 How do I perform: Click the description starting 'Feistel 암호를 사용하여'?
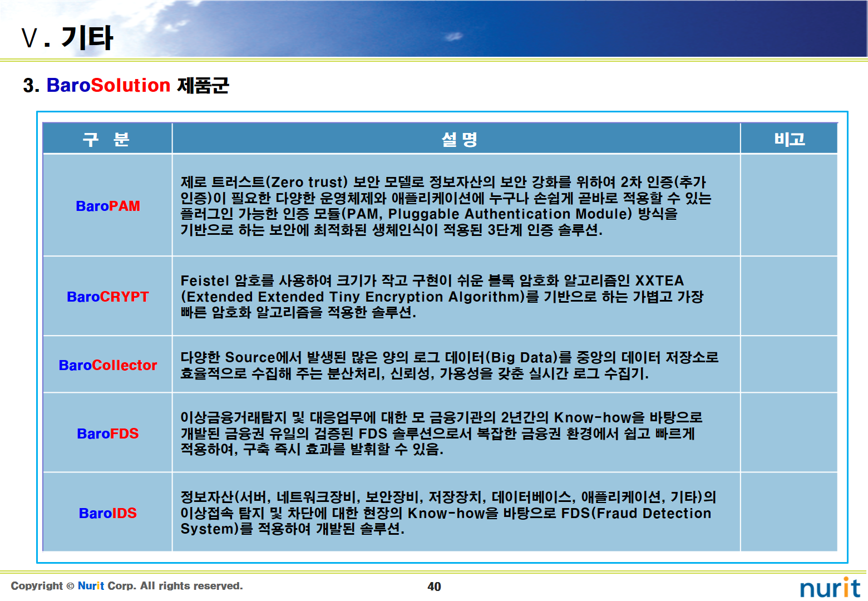coord(442,296)
